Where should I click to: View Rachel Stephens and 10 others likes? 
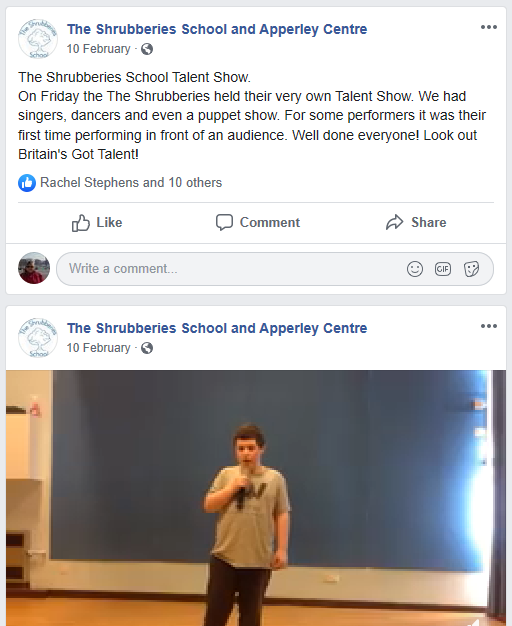pos(131,182)
